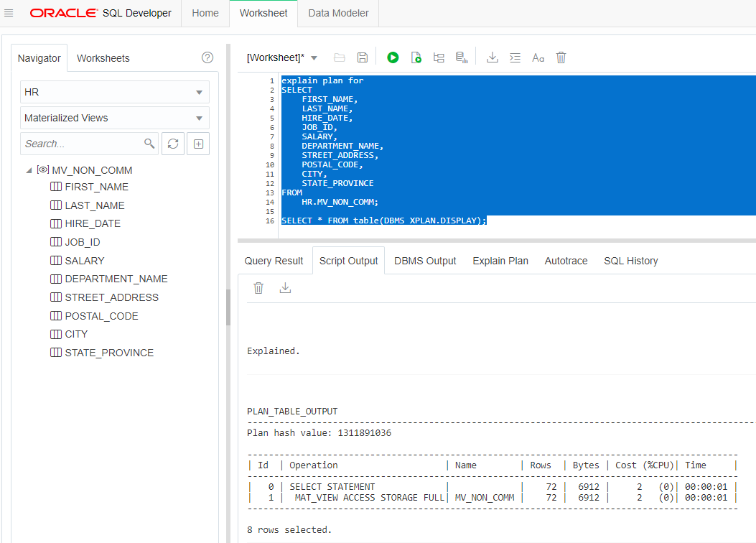
Task: Click '8 rows selected.' in the output
Action: [289, 530]
